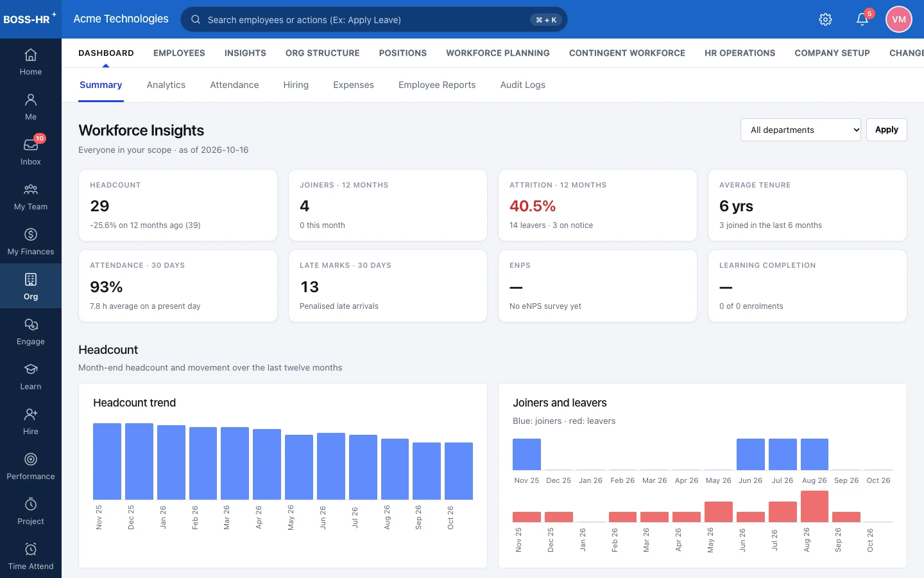Click the BOSS-HR logo
The height and width of the screenshot is (578, 924).
pyautogui.click(x=29, y=19)
